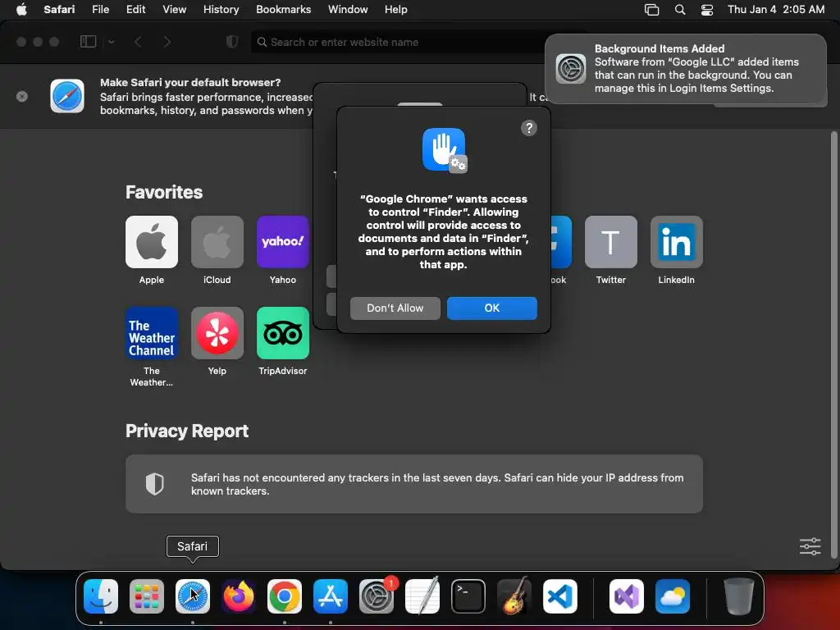
Task: Open the TripAdvisor favorite
Action: pyautogui.click(x=283, y=333)
